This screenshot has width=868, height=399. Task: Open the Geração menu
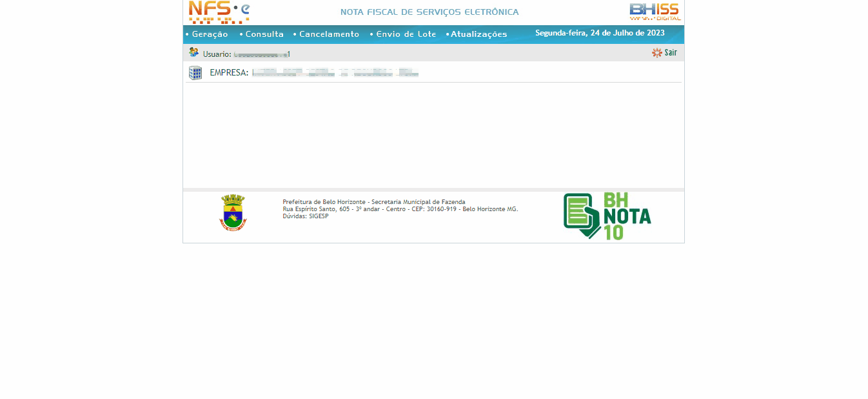point(210,34)
